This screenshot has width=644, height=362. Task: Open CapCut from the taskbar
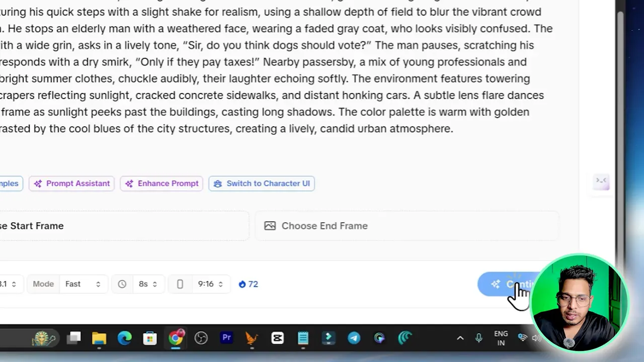click(277, 338)
